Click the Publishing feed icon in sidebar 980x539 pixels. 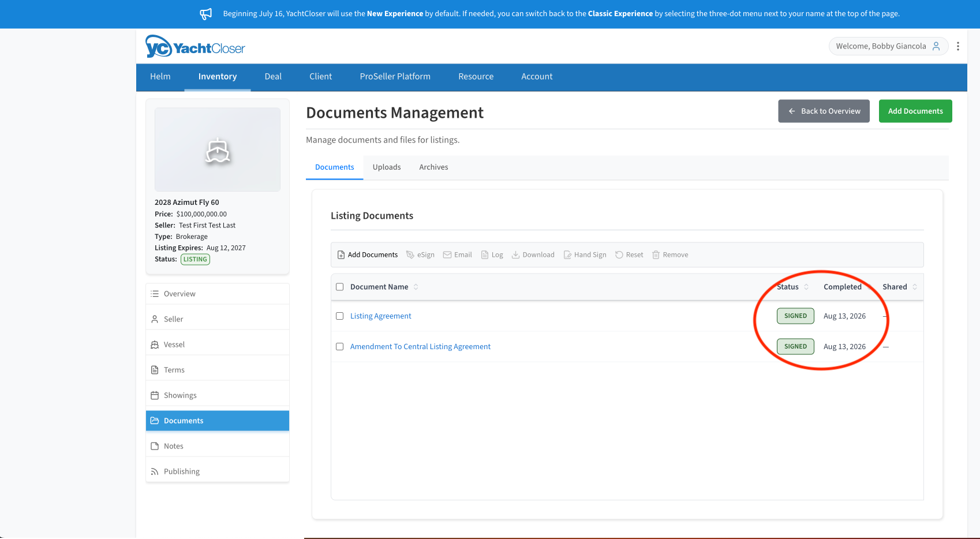155,471
